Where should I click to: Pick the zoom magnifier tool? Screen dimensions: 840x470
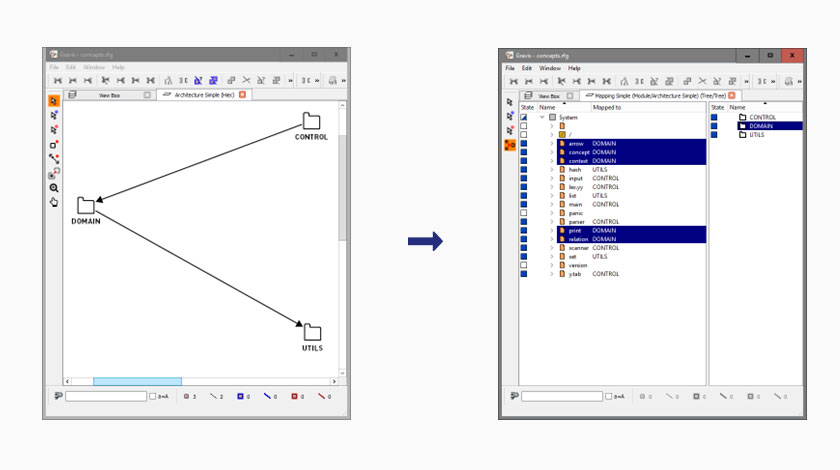(x=54, y=187)
